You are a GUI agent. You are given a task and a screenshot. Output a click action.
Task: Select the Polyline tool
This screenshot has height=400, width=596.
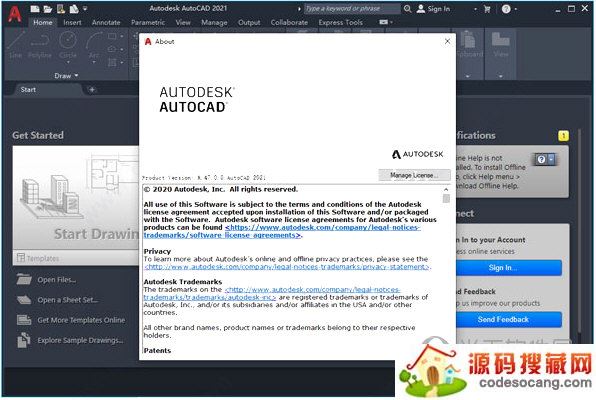[x=40, y=45]
